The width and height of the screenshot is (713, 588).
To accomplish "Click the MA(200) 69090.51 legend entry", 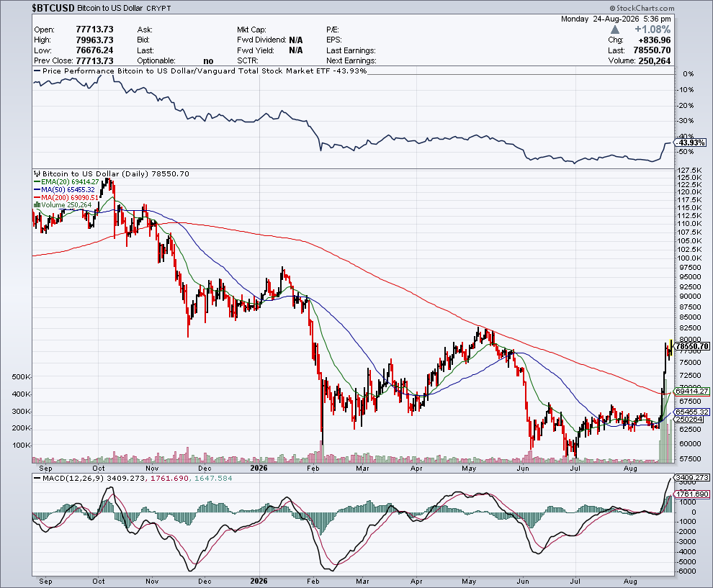I will (x=70, y=197).
